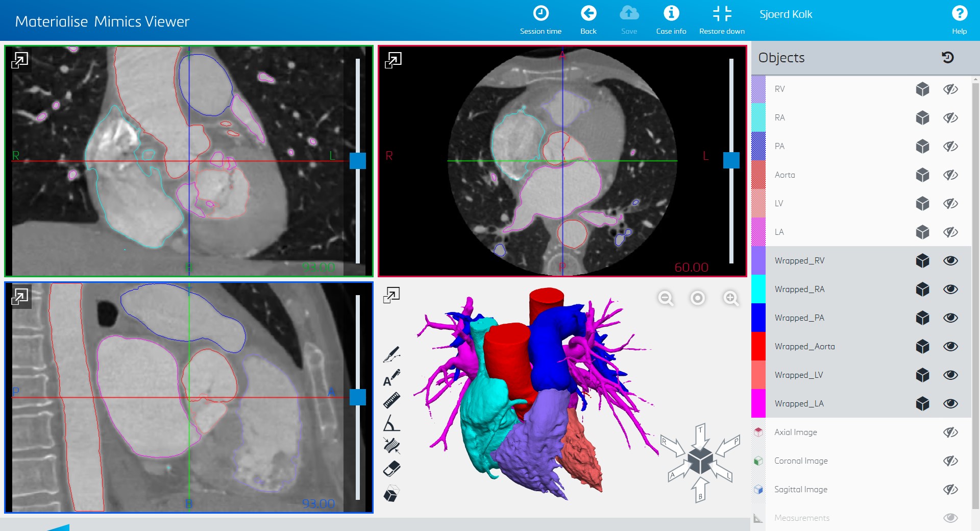The height and width of the screenshot is (531, 980).
Task: Zoom in the 3D view
Action: pyautogui.click(x=731, y=298)
